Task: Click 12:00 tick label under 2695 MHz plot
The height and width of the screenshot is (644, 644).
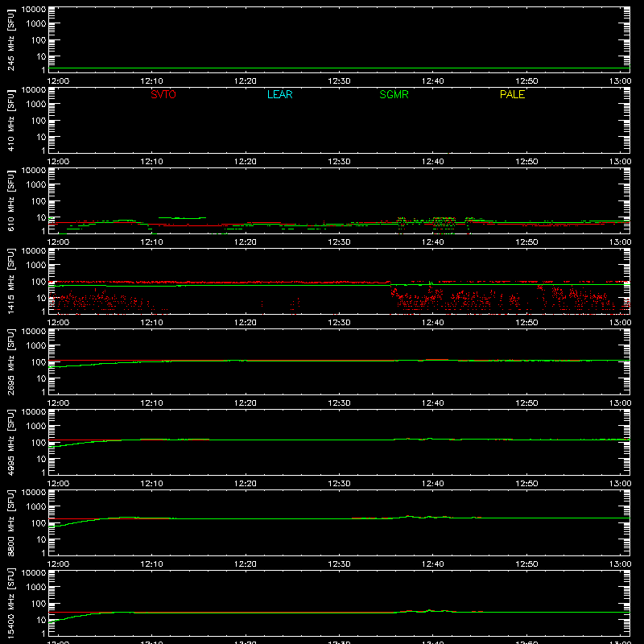Action: (58, 403)
